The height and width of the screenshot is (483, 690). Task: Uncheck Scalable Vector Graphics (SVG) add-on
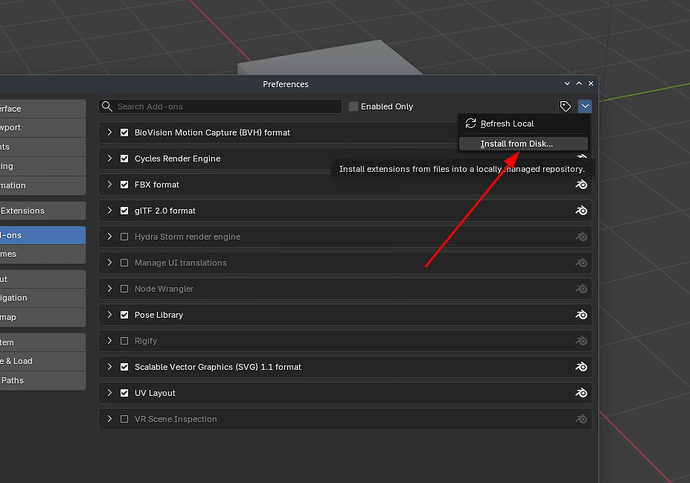[125, 367]
